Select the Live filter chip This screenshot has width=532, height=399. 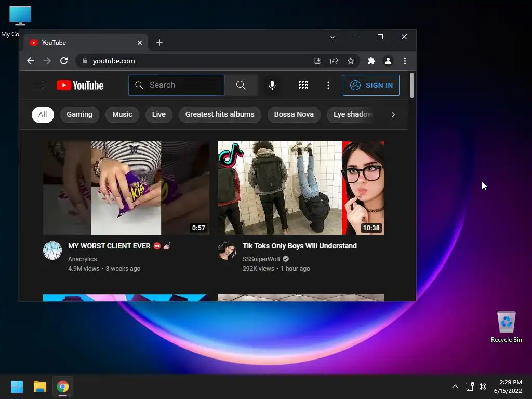pyautogui.click(x=159, y=115)
